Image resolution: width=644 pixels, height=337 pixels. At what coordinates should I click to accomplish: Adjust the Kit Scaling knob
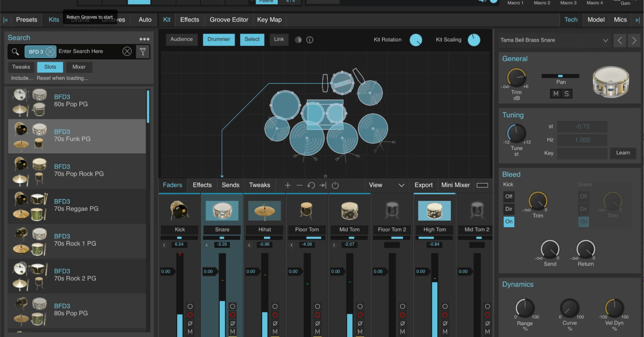474,40
